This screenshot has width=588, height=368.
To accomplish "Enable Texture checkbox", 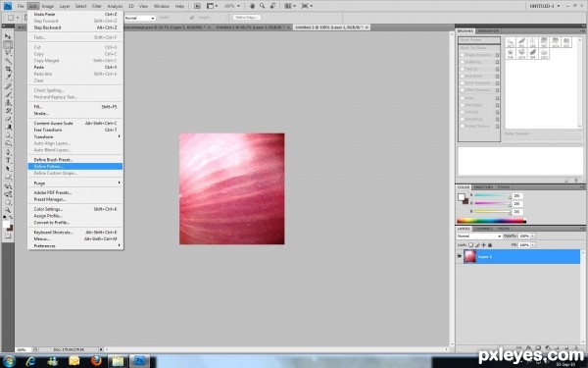I will tap(463, 69).
